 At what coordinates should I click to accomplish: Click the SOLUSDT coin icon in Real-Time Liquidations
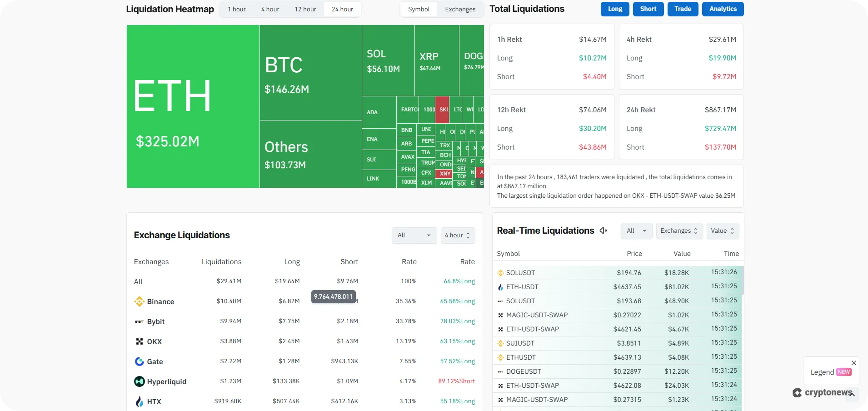500,273
